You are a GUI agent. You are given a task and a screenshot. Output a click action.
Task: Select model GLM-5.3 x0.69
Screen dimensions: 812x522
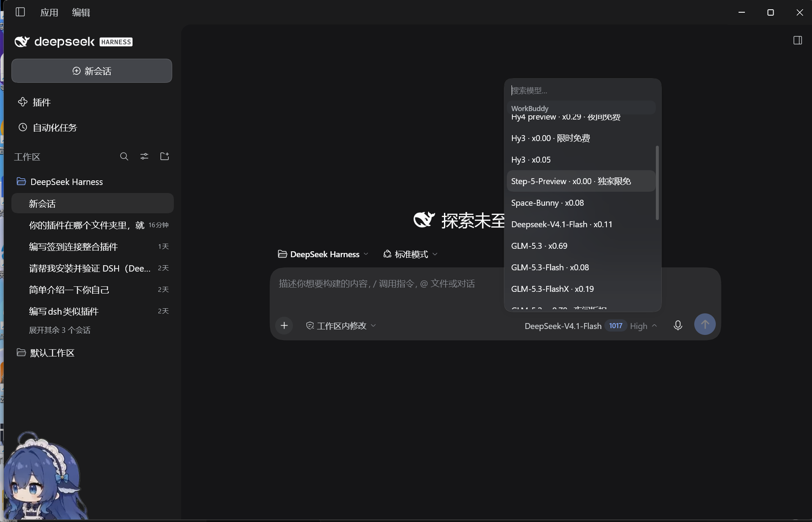point(581,246)
